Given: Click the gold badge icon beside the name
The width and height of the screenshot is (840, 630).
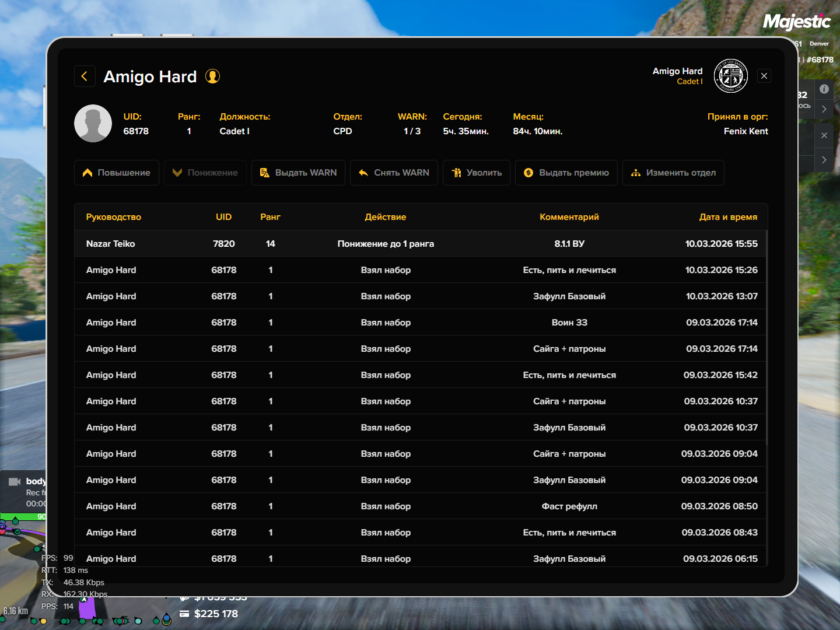Looking at the screenshot, I should click(213, 76).
